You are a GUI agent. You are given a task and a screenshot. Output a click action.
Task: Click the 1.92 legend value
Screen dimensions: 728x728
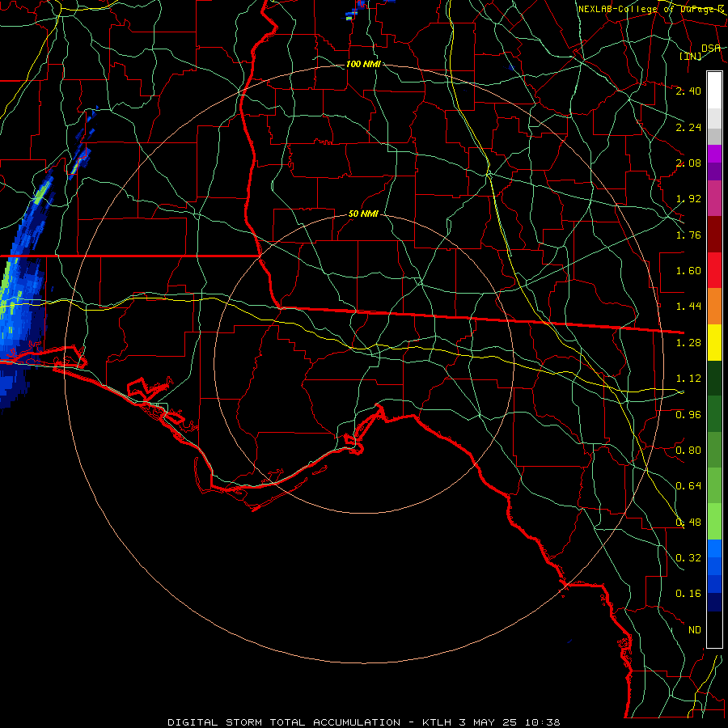pos(688,199)
